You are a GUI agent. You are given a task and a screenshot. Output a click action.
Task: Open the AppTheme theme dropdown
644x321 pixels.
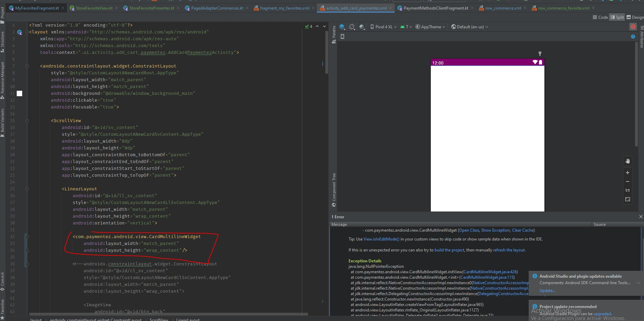(430, 27)
